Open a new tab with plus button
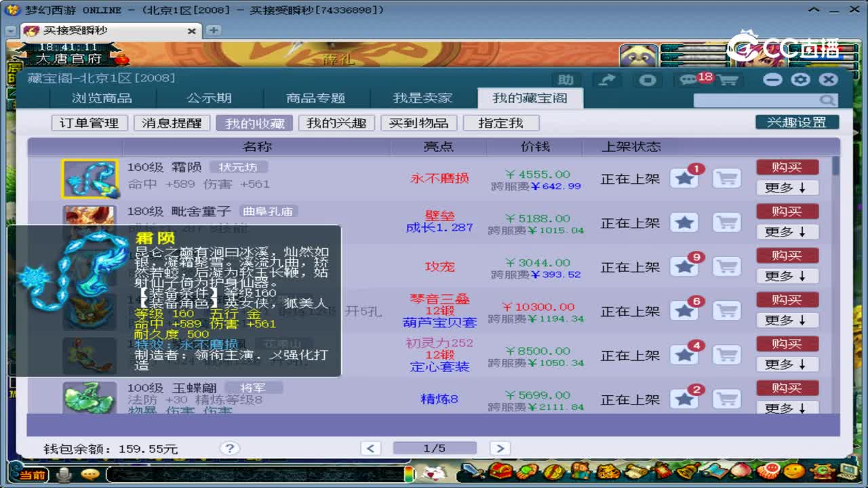868x488 pixels. point(213,30)
